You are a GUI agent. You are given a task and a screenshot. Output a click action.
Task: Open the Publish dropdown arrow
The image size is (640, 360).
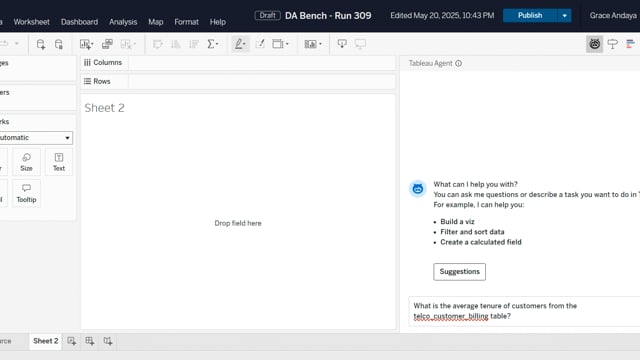coord(564,16)
